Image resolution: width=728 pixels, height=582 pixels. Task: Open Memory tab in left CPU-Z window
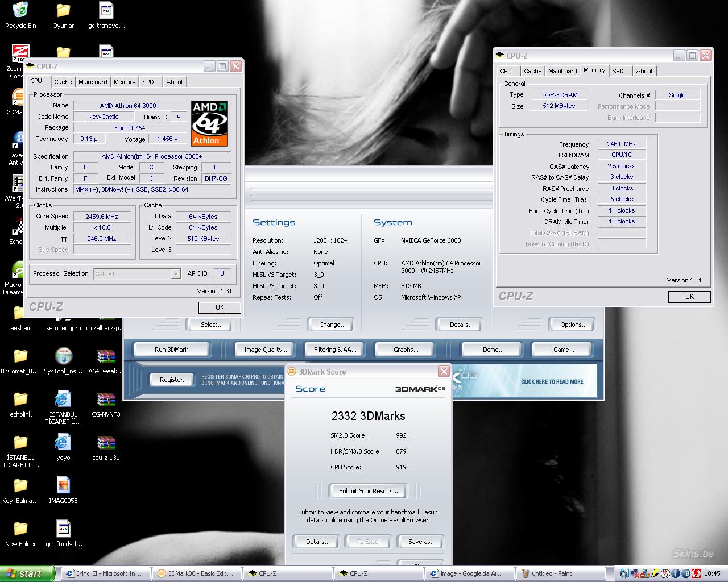125,82
